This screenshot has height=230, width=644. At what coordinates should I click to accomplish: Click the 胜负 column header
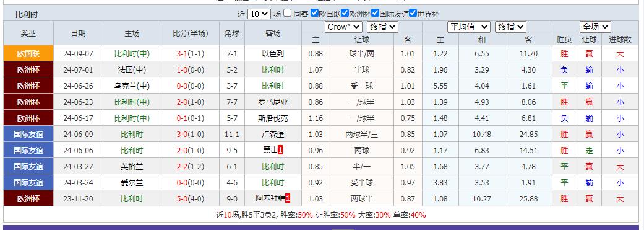pyautogui.click(x=564, y=40)
